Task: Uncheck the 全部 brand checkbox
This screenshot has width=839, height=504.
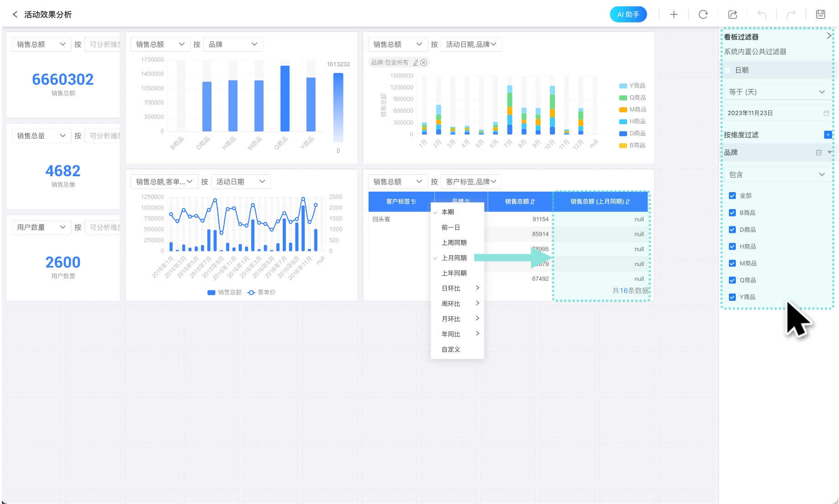Action: [x=732, y=196]
